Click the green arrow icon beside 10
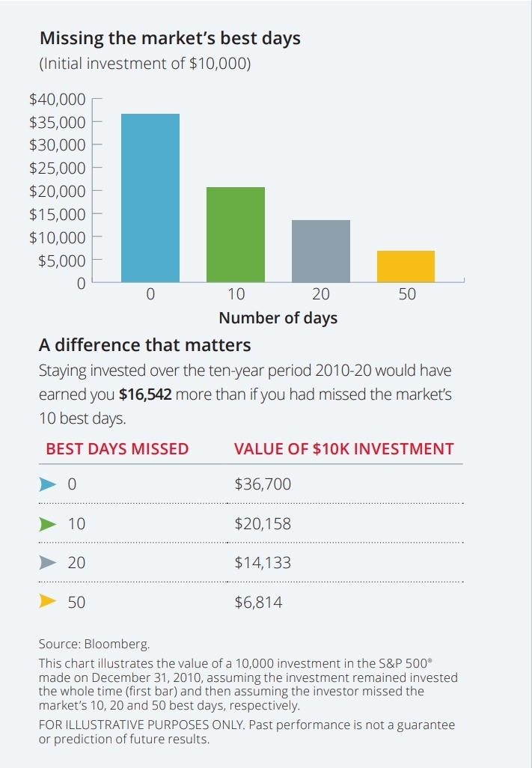The image size is (532, 768). tap(48, 523)
